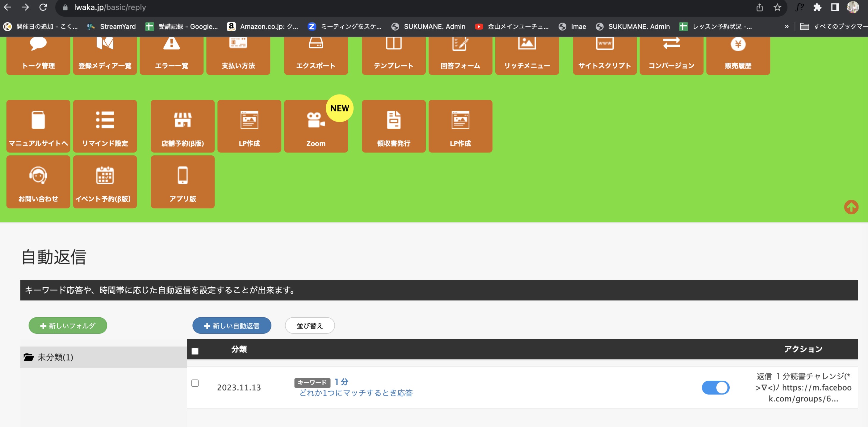Image resolution: width=868 pixels, height=427 pixels.
Task: Go back with browser back arrow
Action: [x=7, y=7]
